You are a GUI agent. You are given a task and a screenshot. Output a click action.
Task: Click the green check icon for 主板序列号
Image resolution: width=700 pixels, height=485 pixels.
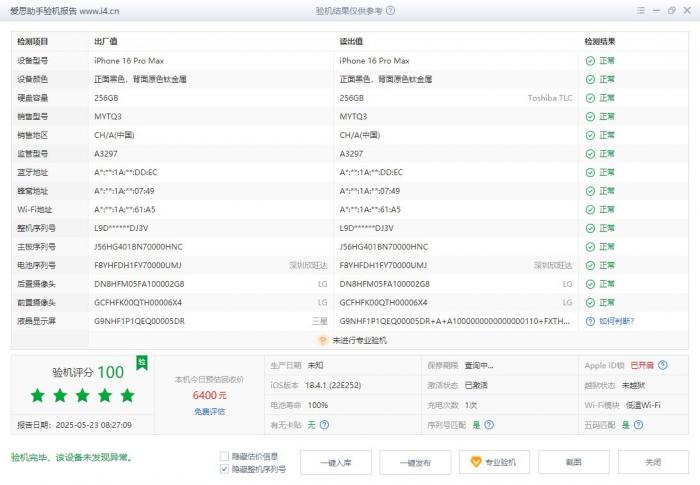[590, 247]
